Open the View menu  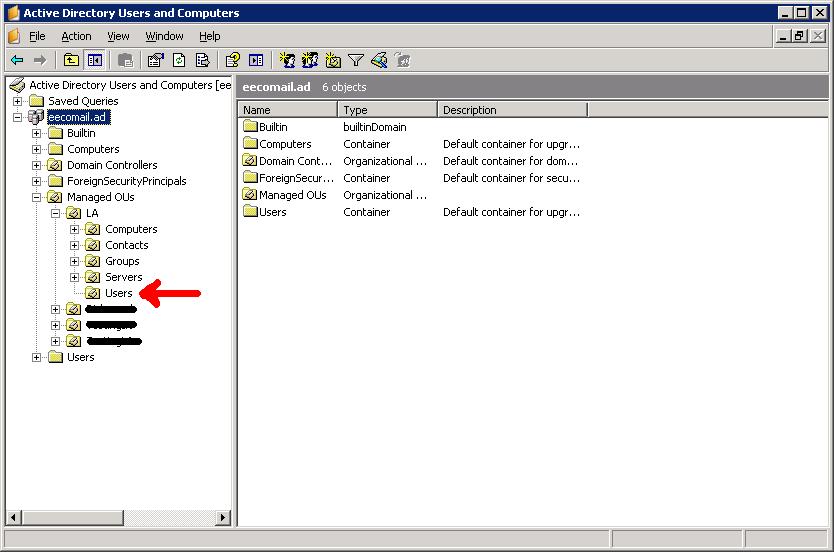(118, 36)
